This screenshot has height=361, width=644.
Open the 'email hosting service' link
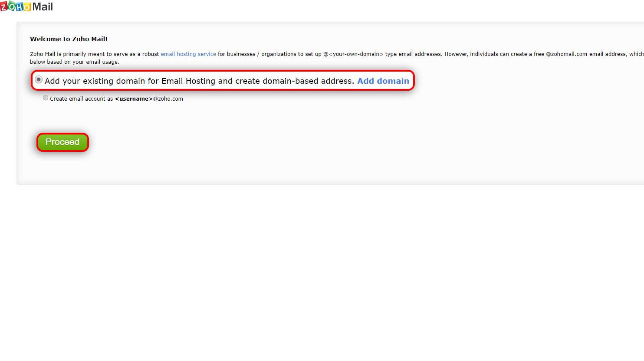[x=188, y=54]
